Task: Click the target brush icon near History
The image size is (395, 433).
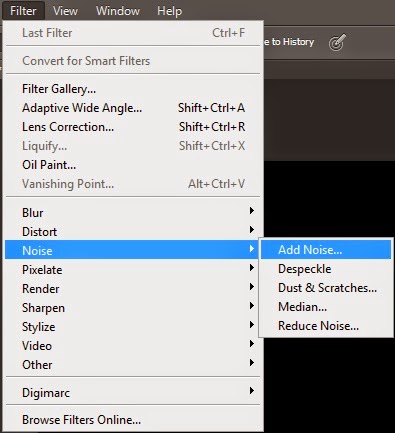Action: point(337,43)
